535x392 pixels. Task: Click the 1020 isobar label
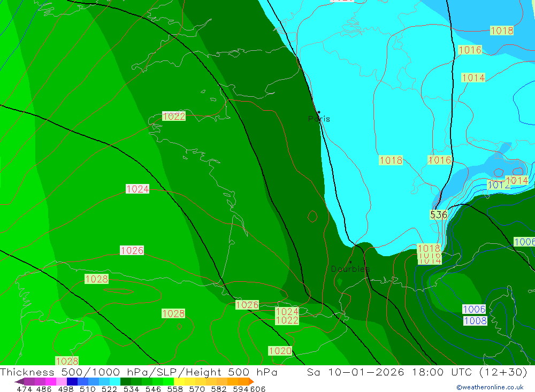pyautogui.click(x=280, y=351)
